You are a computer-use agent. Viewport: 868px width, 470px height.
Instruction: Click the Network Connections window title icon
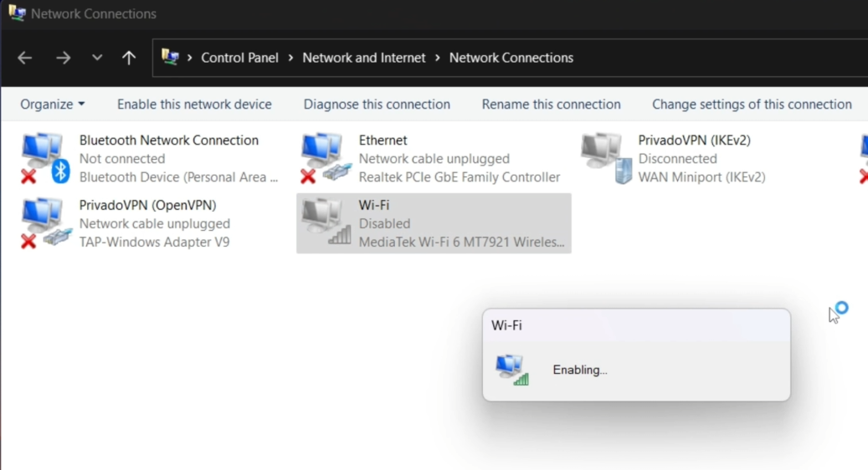(17, 13)
